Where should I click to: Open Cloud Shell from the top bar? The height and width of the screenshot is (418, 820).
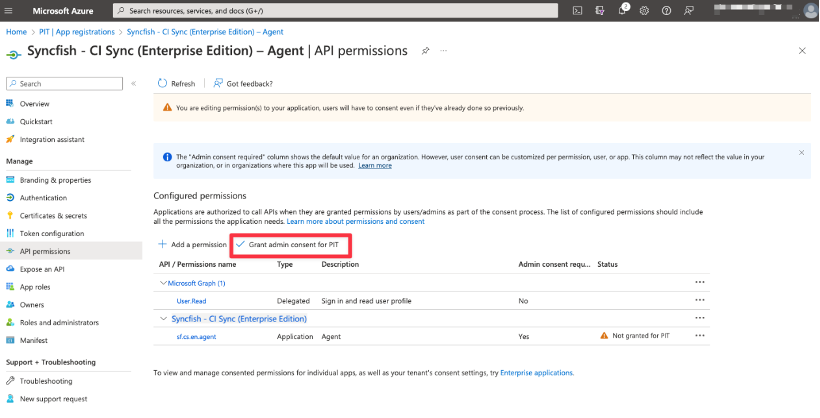[x=577, y=10]
